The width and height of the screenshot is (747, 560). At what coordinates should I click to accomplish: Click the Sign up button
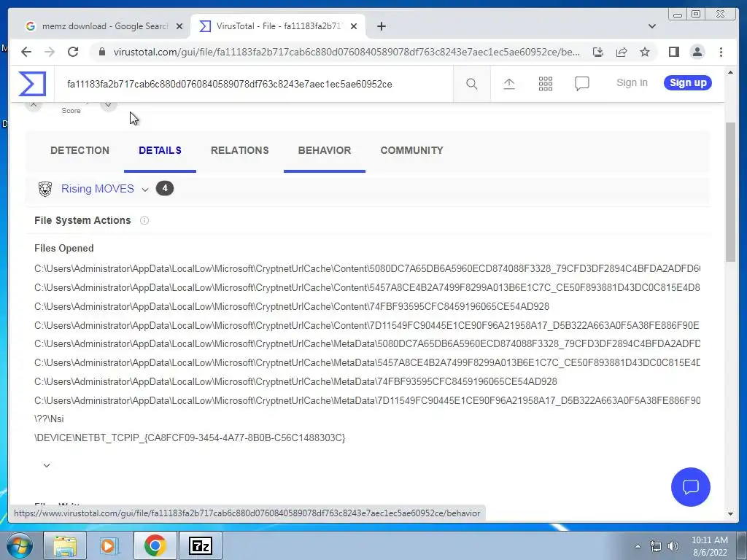[x=688, y=83]
